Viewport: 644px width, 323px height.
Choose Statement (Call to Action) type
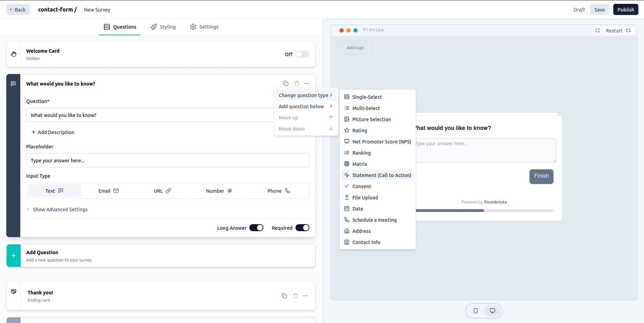point(378,175)
